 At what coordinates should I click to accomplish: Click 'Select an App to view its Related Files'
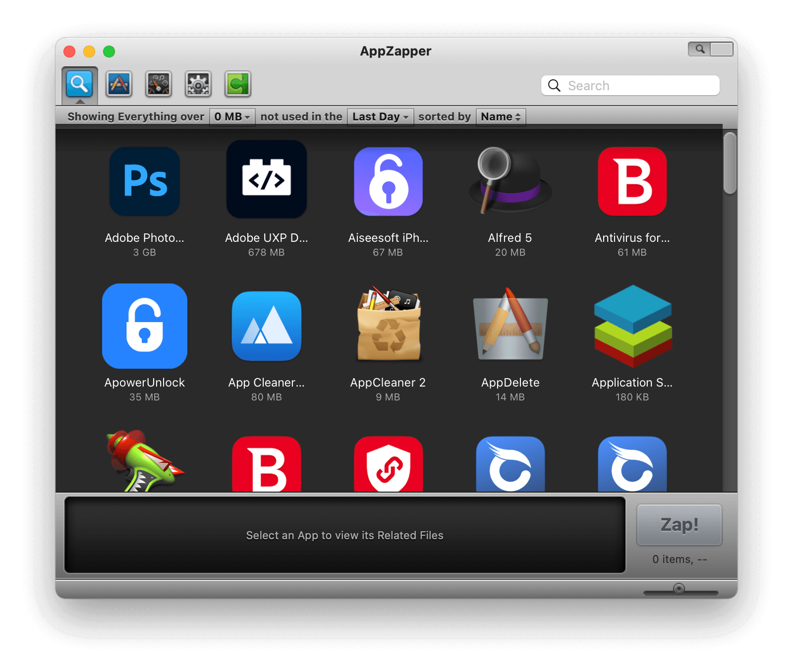coord(345,536)
